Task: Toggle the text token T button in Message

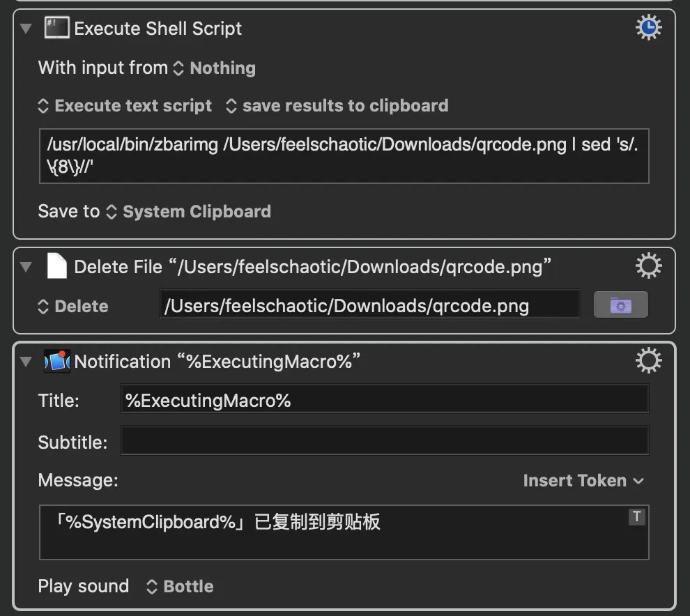Action: 636,517
